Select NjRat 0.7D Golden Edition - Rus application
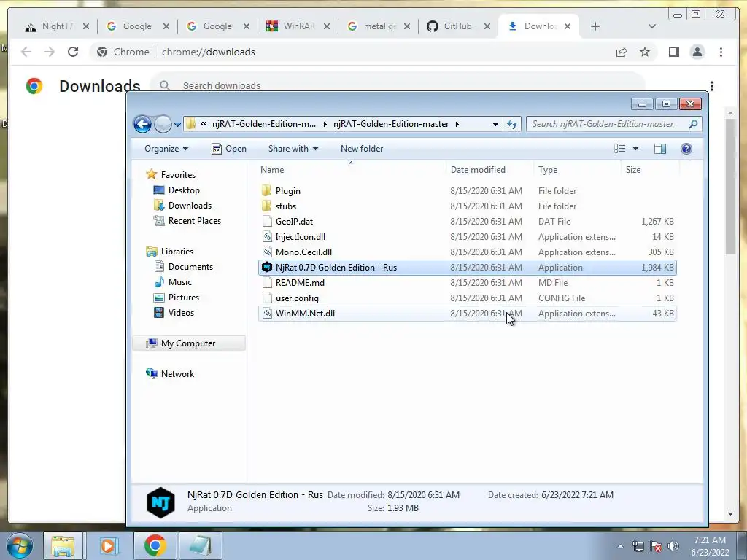Viewport: 747px width, 560px height. (467, 268)
